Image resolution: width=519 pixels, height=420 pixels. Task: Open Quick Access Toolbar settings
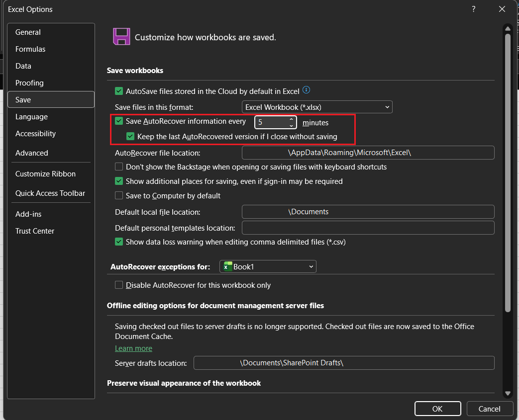pos(51,193)
